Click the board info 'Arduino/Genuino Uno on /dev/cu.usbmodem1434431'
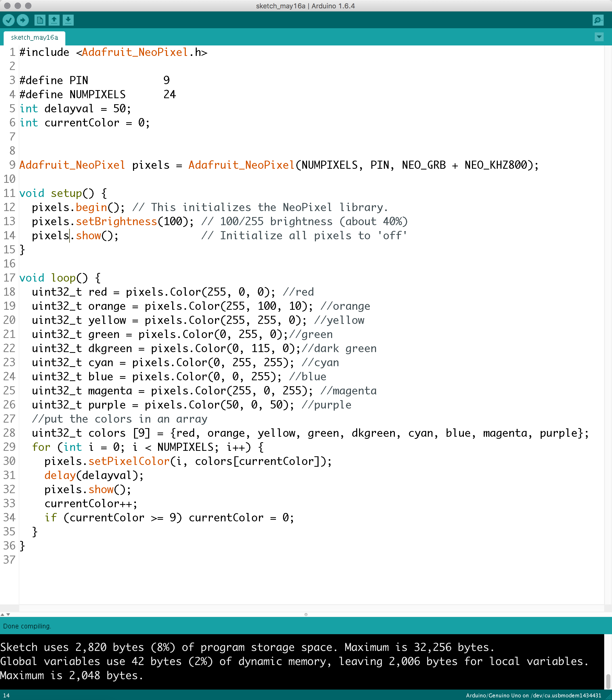 tap(533, 695)
